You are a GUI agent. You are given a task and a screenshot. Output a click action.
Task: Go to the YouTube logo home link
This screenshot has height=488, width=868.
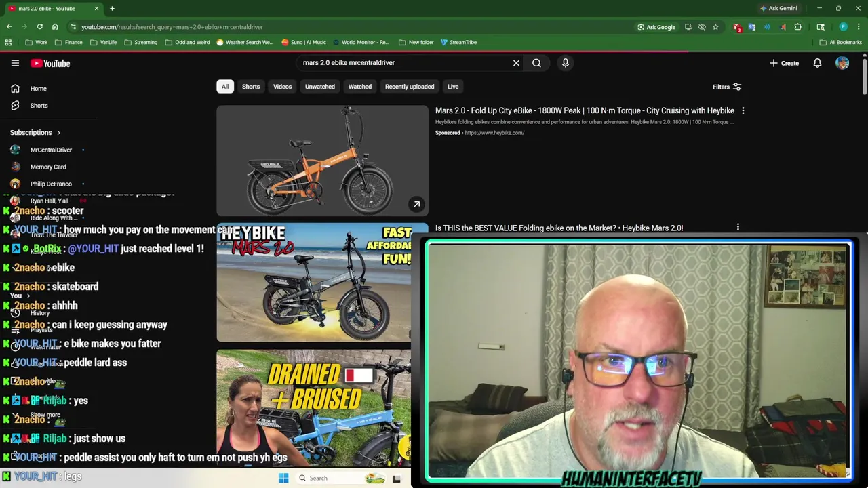click(x=50, y=63)
